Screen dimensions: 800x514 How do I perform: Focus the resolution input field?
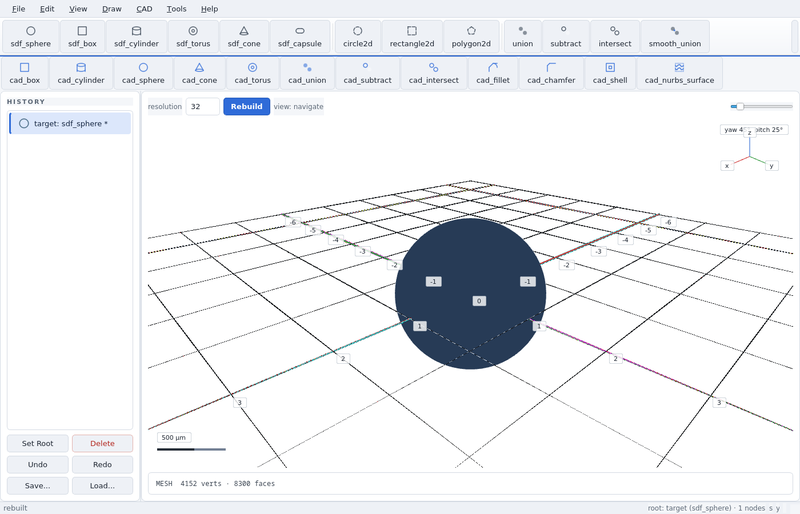(203, 106)
